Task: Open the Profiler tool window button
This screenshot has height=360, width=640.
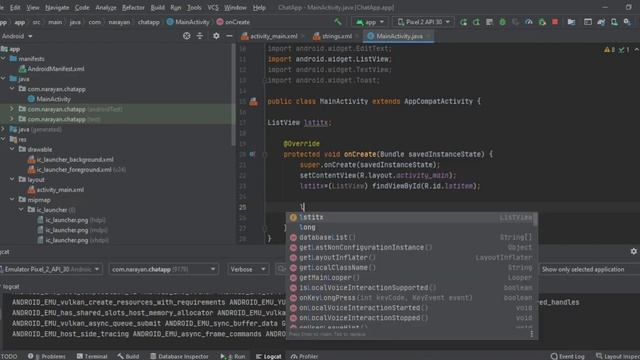Action: [x=304, y=356]
